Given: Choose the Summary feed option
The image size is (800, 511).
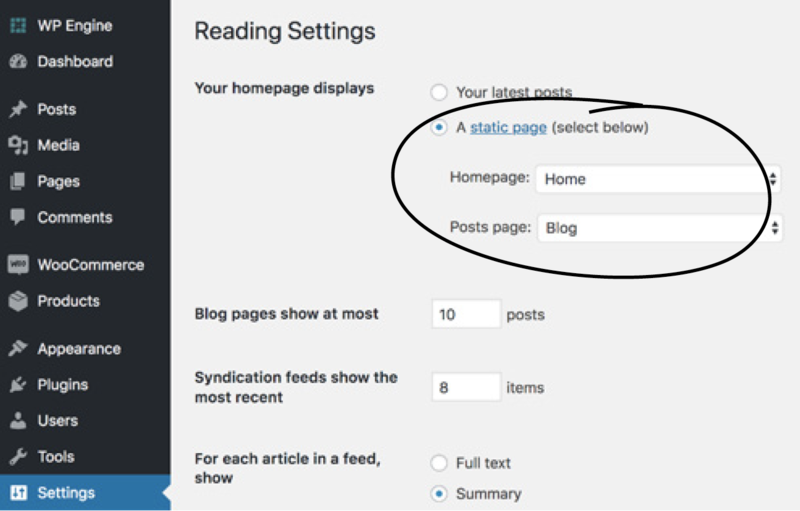Looking at the screenshot, I should (439, 494).
